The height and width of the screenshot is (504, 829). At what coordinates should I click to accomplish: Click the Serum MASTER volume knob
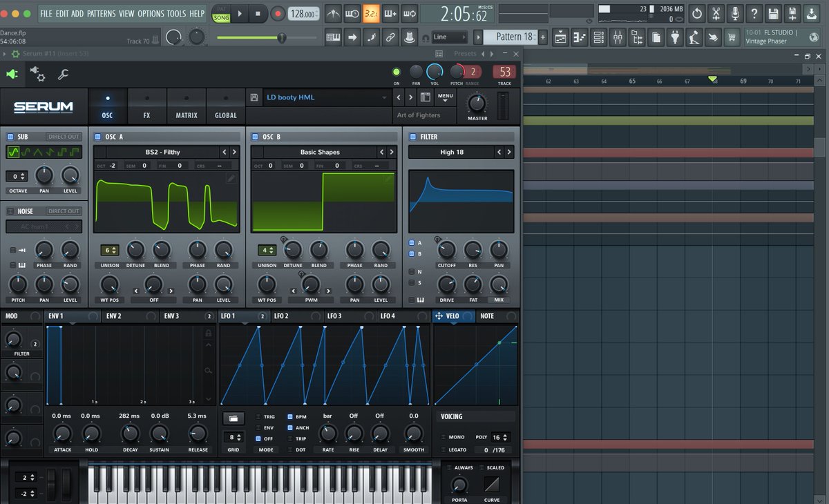point(477,104)
